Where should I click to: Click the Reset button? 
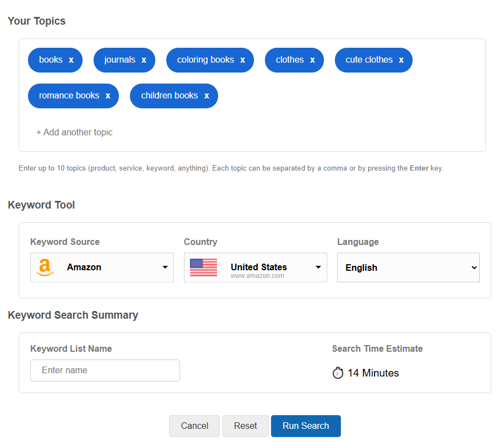[x=245, y=426]
